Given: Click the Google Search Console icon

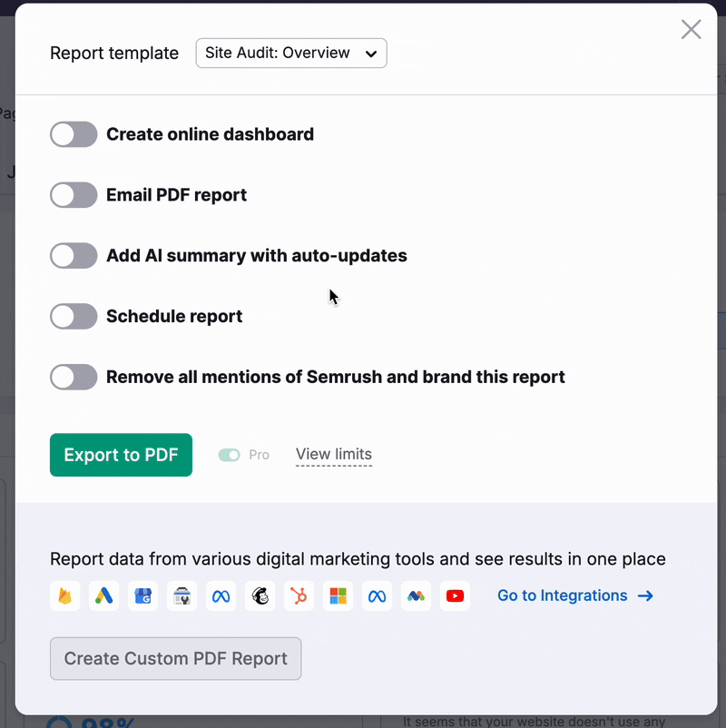Looking at the screenshot, I should (x=181, y=595).
